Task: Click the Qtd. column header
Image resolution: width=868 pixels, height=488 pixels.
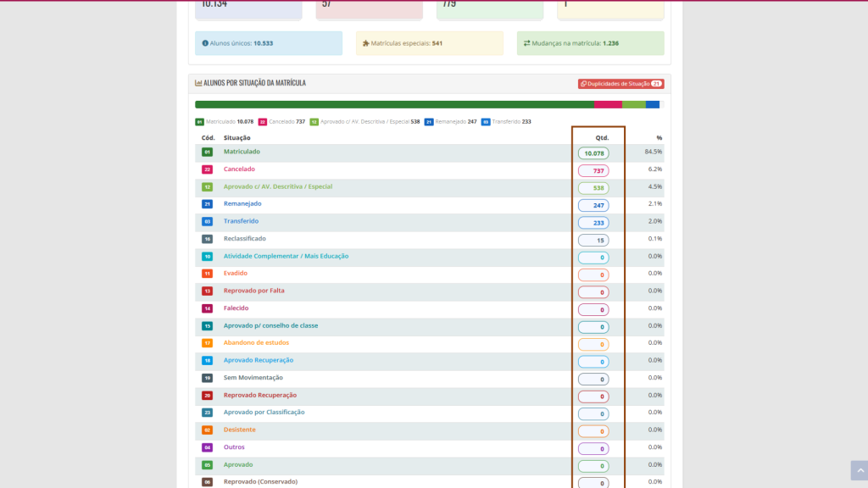Action: (602, 137)
